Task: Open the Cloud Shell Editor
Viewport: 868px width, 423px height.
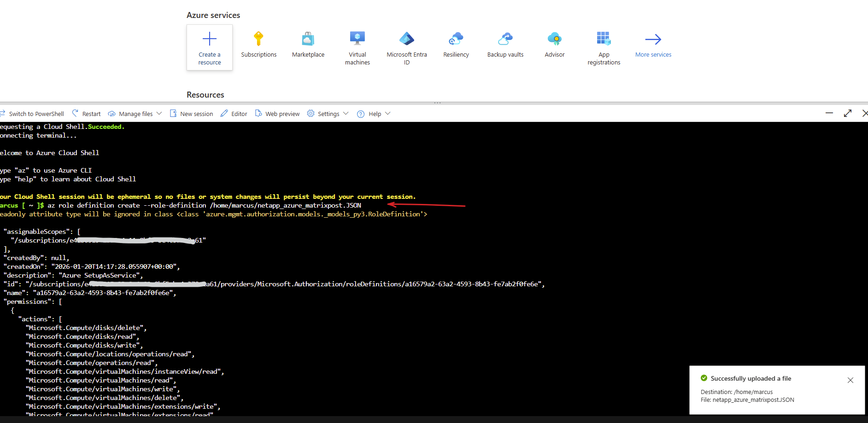Action: pyautogui.click(x=234, y=114)
